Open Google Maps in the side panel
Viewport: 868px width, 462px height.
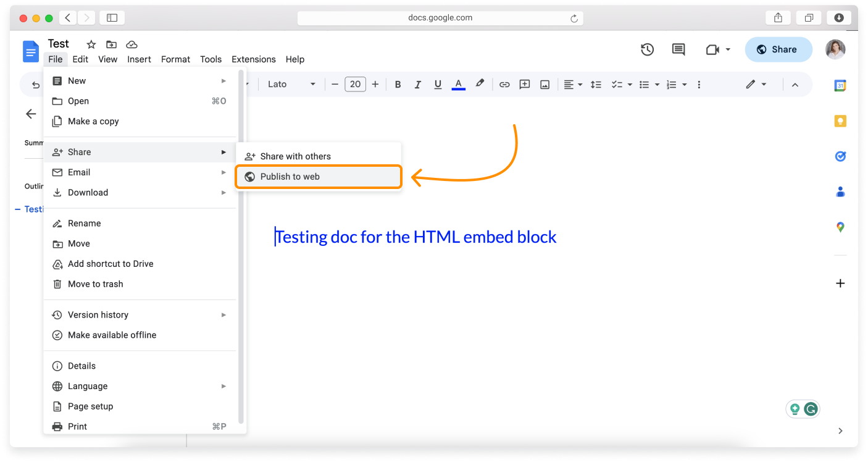click(x=840, y=227)
